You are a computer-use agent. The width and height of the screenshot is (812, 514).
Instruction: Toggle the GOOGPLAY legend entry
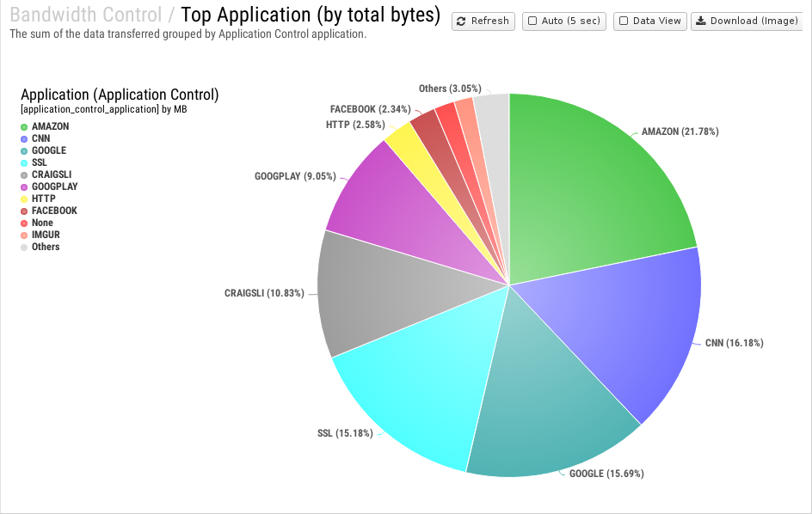pos(49,187)
